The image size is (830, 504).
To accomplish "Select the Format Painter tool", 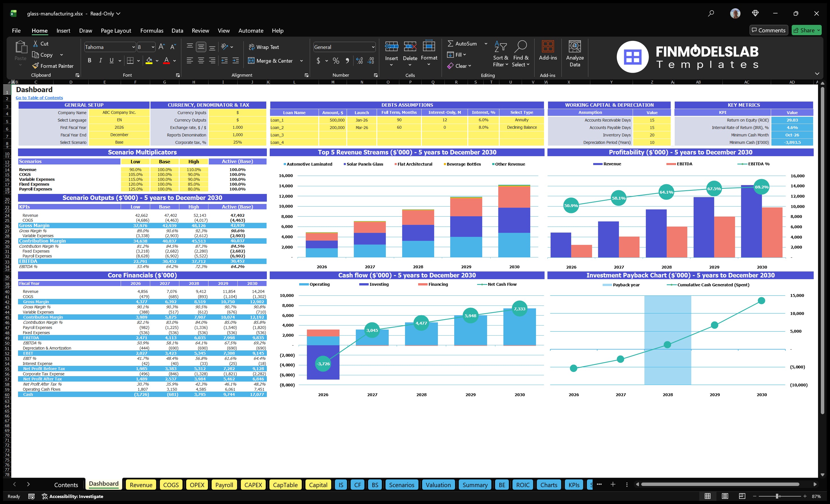I will (x=53, y=66).
